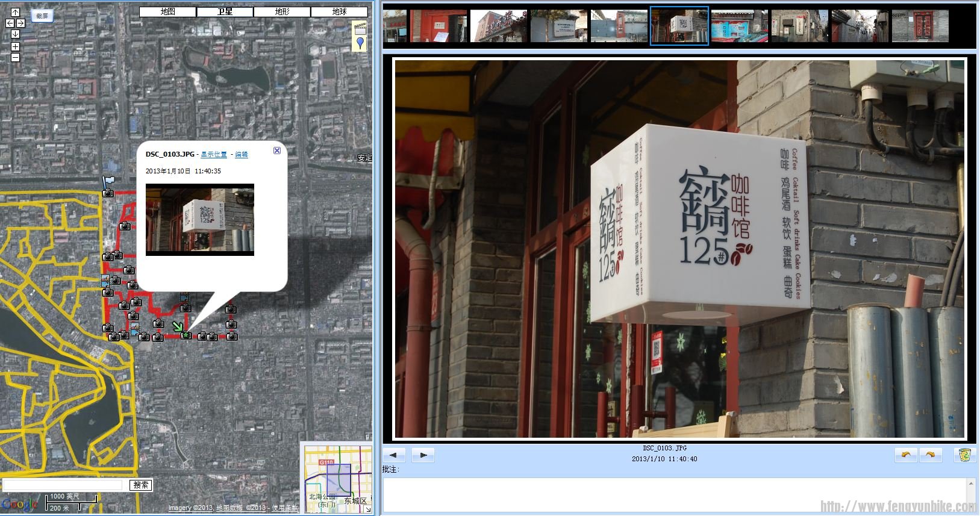Screen dimensions: 980x516
Task: Zoom out on the map
Action: coord(15,57)
